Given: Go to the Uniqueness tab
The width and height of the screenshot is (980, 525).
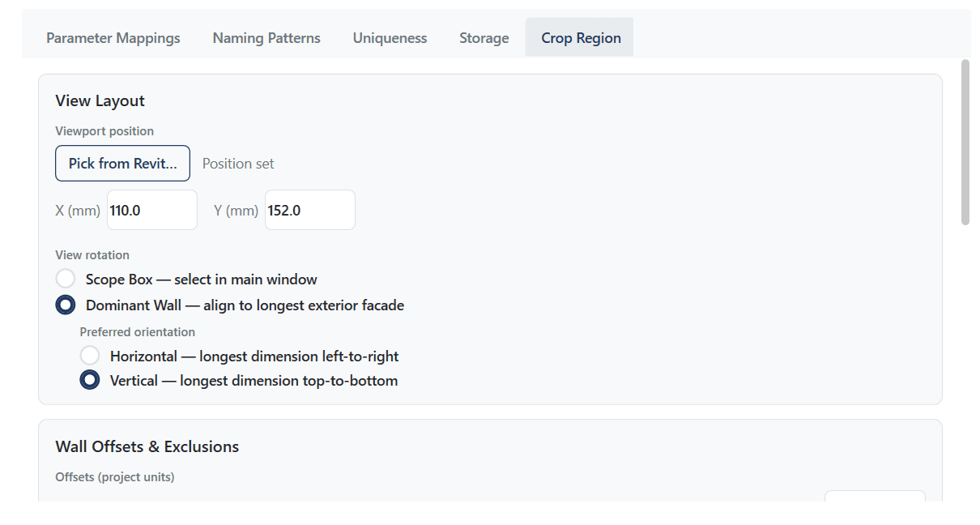Looking at the screenshot, I should tap(390, 38).
